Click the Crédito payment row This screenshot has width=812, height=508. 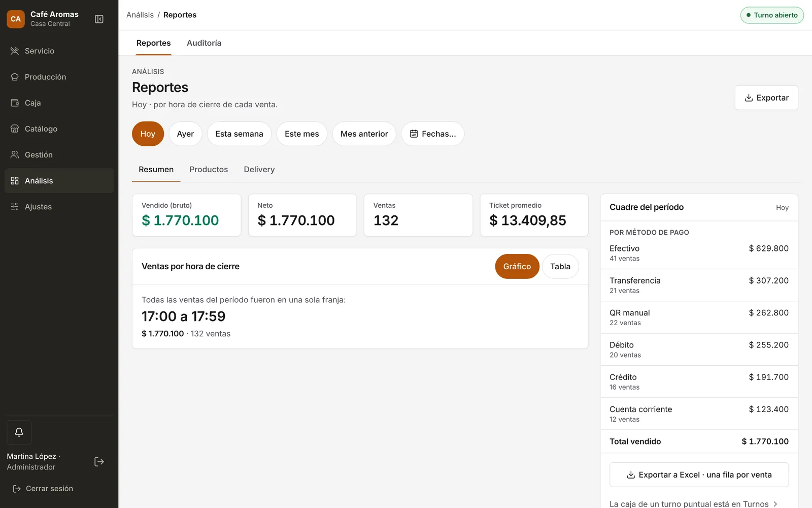point(699,382)
